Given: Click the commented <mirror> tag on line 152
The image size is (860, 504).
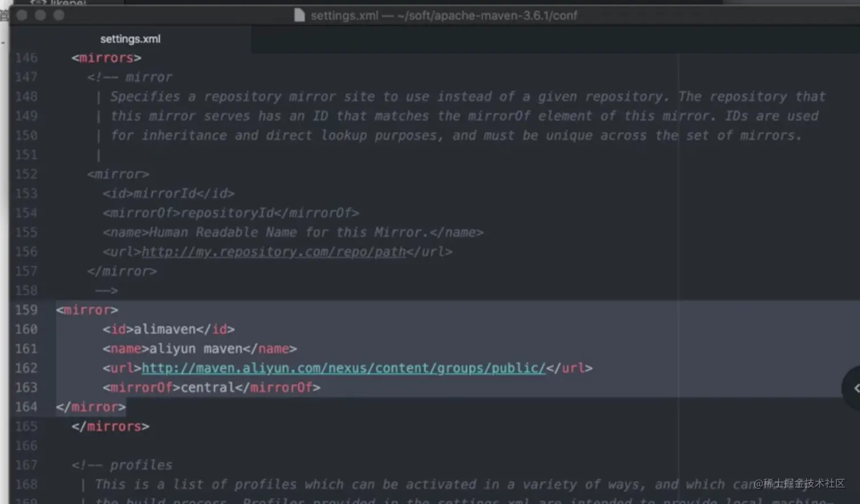Looking at the screenshot, I should click(x=118, y=174).
